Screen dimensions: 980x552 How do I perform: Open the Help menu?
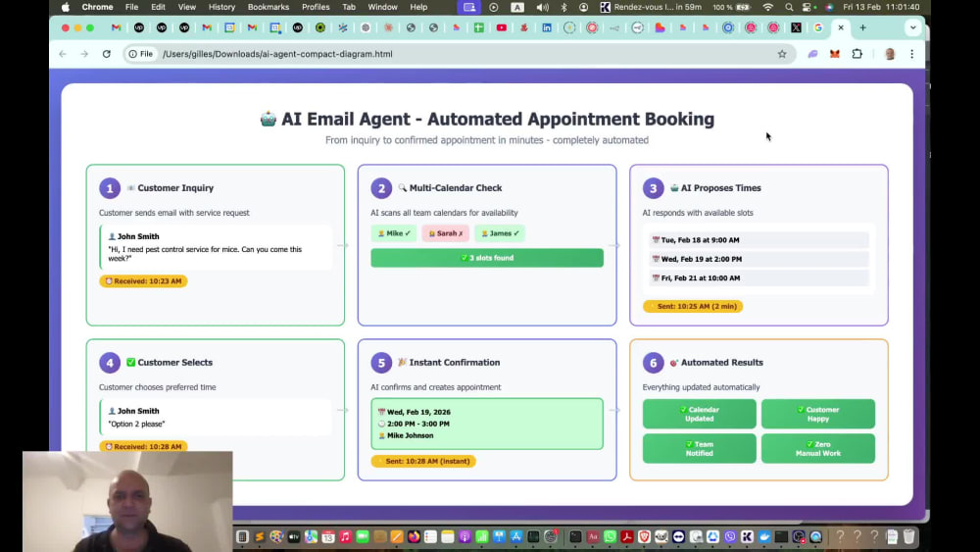coord(418,7)
